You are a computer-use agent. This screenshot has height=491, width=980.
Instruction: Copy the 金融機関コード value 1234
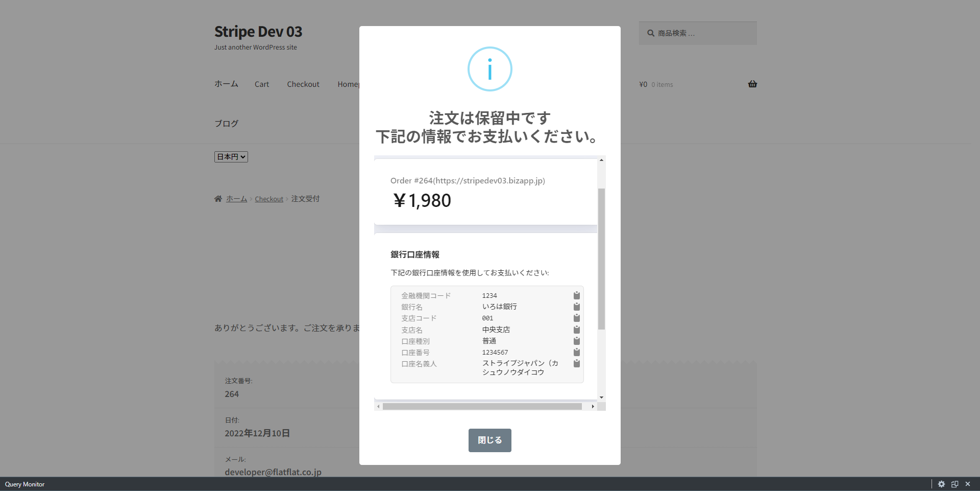pos(576,295)
